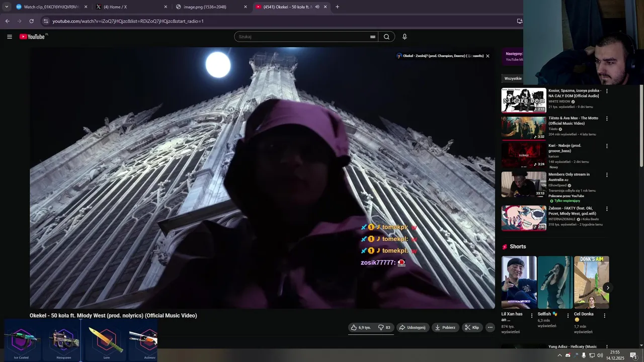Open options for Żabson FAKTY video
The height and width of the screenshot is (362, 644).
607,209
